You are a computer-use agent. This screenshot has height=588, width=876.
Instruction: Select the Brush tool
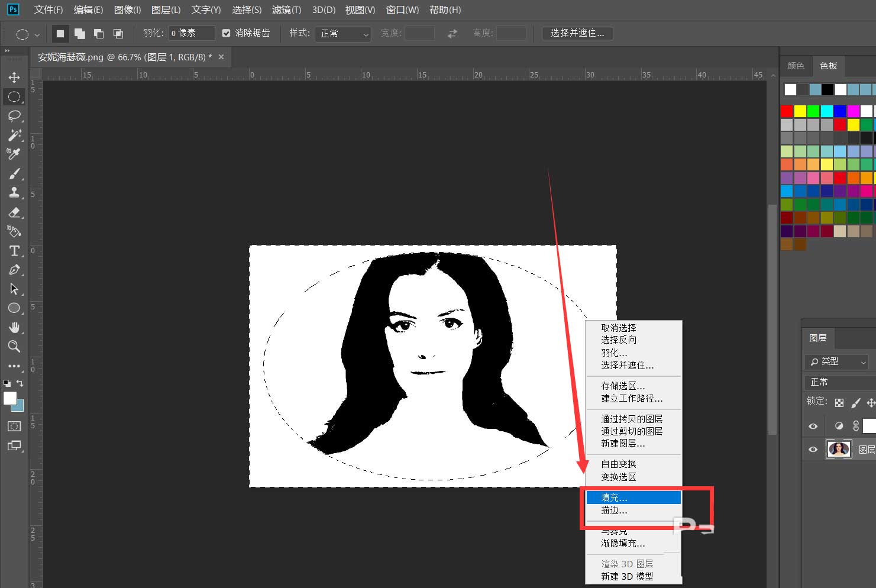coord(14,173)
